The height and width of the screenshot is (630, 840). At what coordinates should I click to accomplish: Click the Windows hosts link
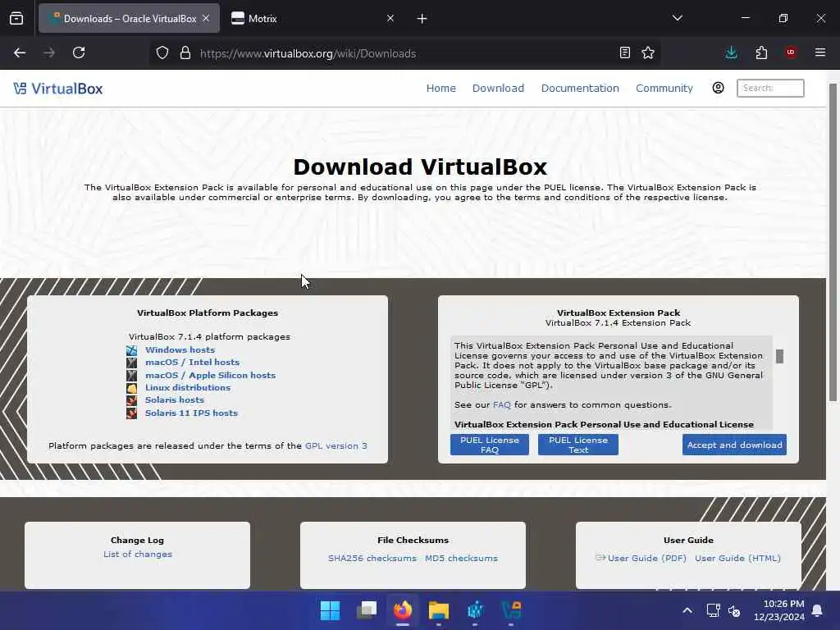[x=180, y=349]
